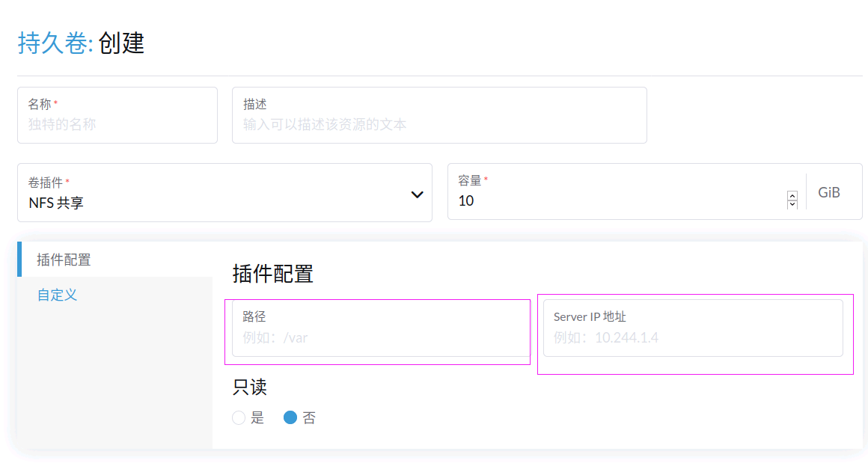Image resolution: width=868 pixels, height=466 pixels.
Task: Focus the 路径 path input field
Action: [x=380, y=337]
